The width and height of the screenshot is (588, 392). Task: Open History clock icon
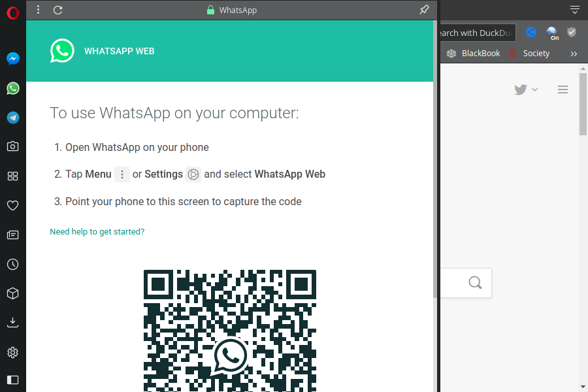click(x=13, y=265)
